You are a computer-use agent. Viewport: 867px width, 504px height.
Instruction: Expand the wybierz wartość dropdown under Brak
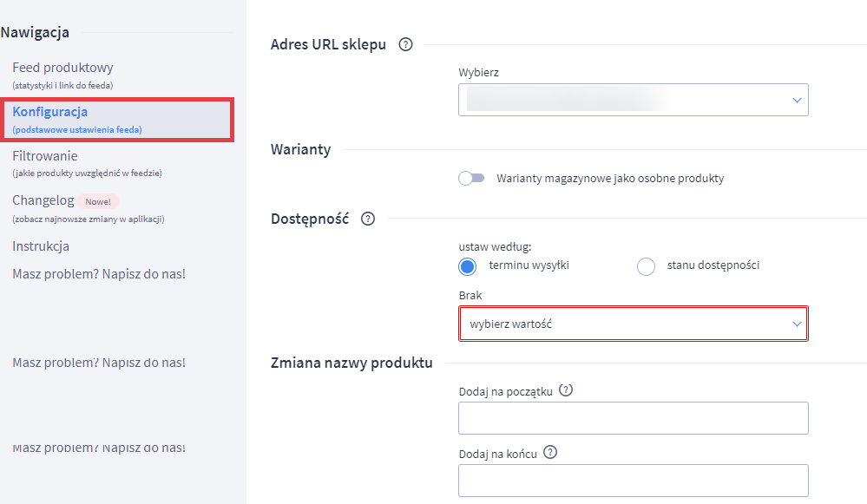pos(633,324)
